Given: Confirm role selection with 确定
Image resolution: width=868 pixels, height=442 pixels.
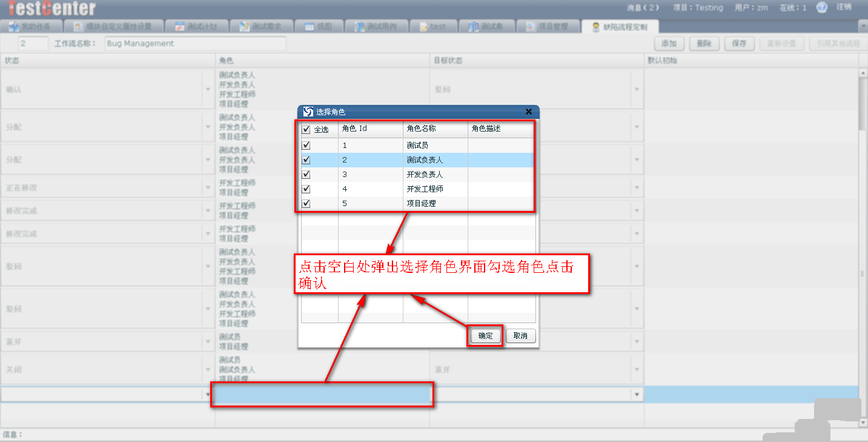Looking at the screenshot, I should point(485,336).
